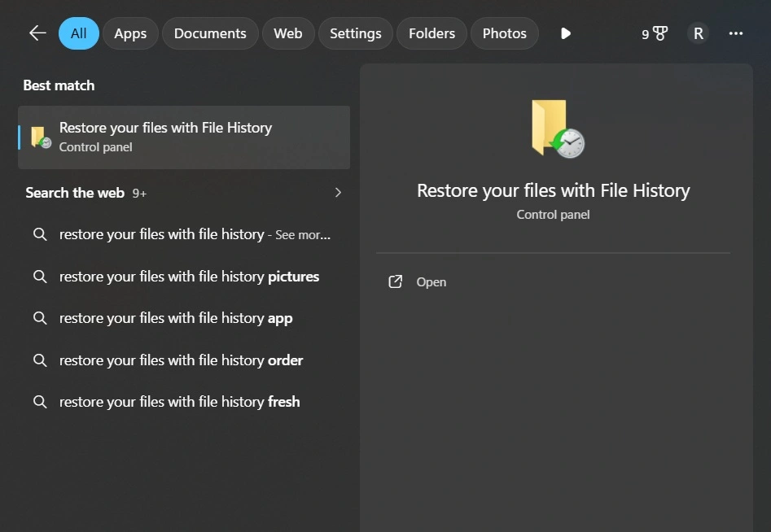This screenshot has width=771, height=532.
Task: Select suggestion ending with order
Action: (x=184, y=360)
